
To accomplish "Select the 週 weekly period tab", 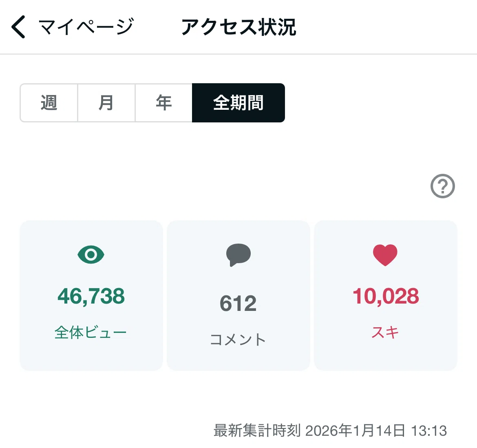I will click(49, 103).
